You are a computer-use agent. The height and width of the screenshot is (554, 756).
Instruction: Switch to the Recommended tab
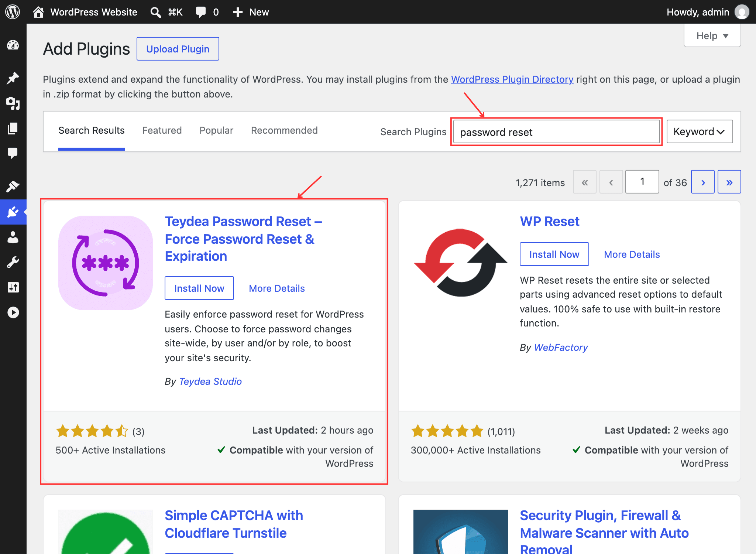[x=284, y=130]
